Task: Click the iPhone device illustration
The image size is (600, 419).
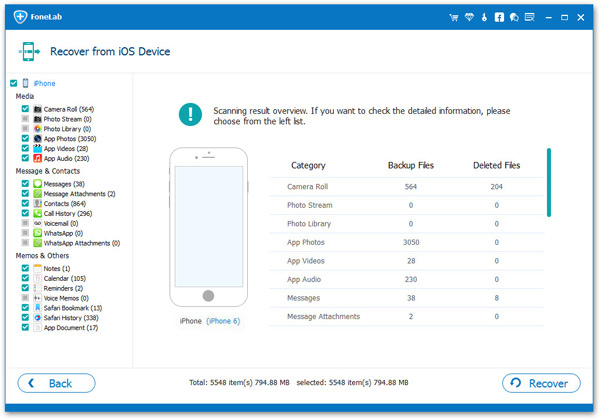Action: click(x=209, y=227)
